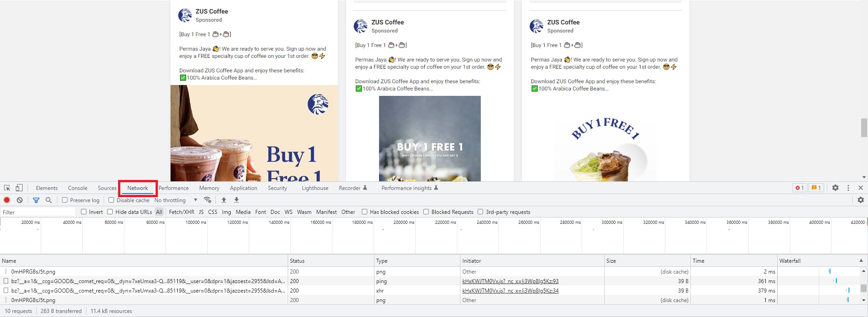Enable the Preserve log checkbox
868x317 pixels.
(x=65, y=200)
